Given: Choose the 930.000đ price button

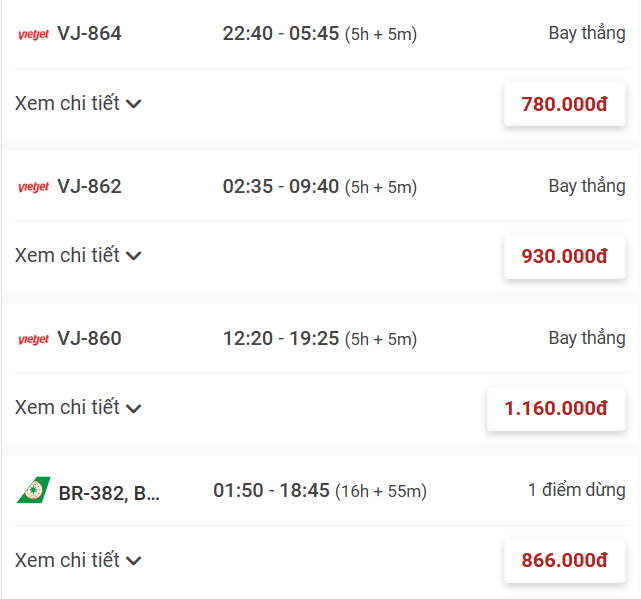Looking at the screenshot, I should pos(564,256).
